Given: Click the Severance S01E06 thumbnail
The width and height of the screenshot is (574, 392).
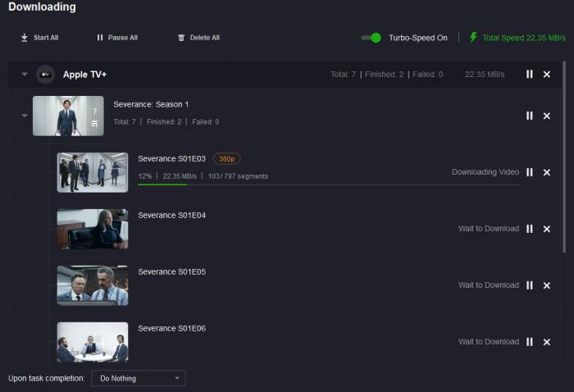Looking at the screenshot, I should pos(93,342).
